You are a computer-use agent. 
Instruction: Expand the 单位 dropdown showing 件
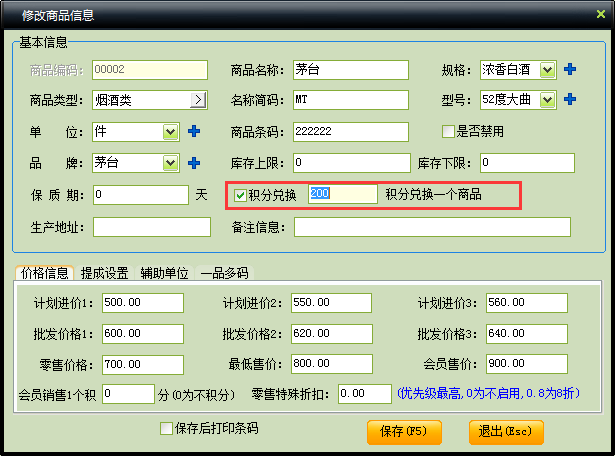[171, 132]
